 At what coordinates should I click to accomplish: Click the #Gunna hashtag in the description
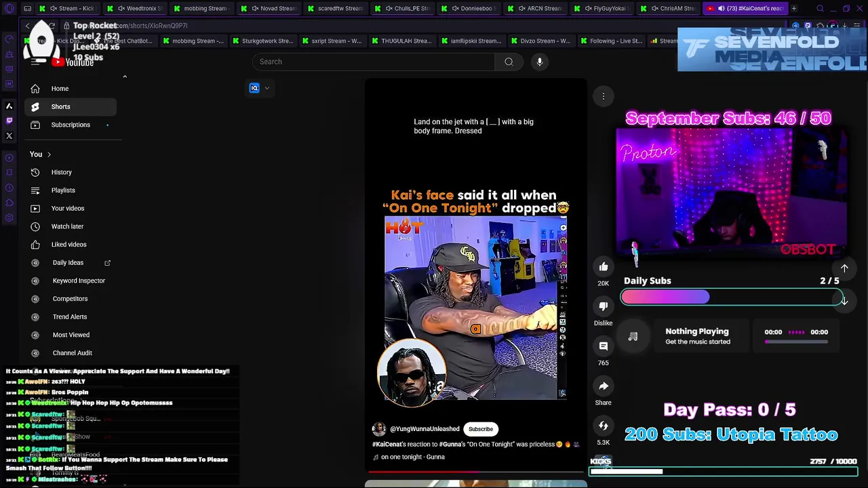[452, 444]
